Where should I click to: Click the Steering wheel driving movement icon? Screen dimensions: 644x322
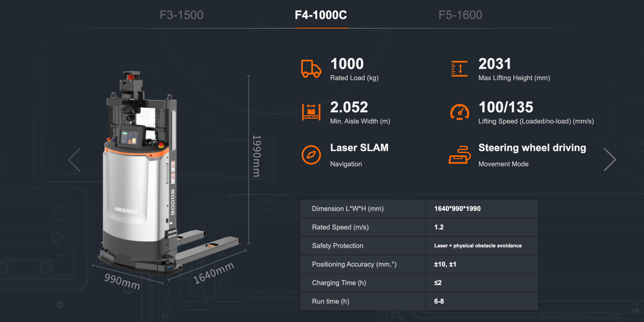click(459, 155)
